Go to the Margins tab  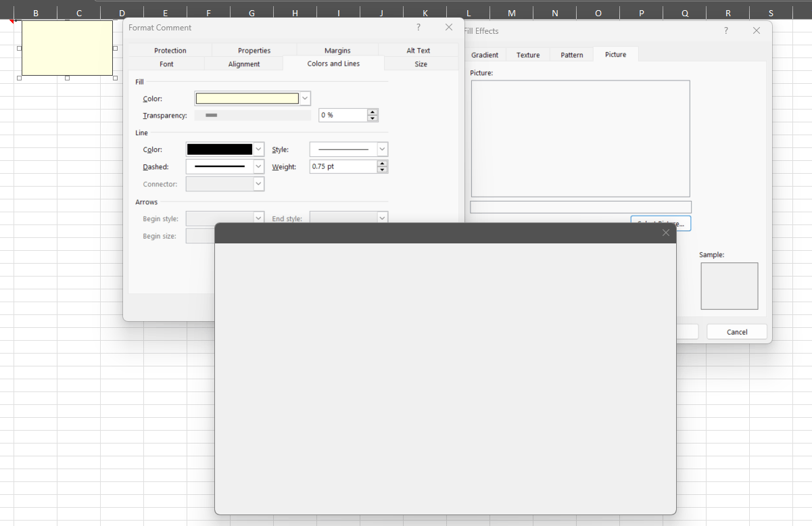337,51
